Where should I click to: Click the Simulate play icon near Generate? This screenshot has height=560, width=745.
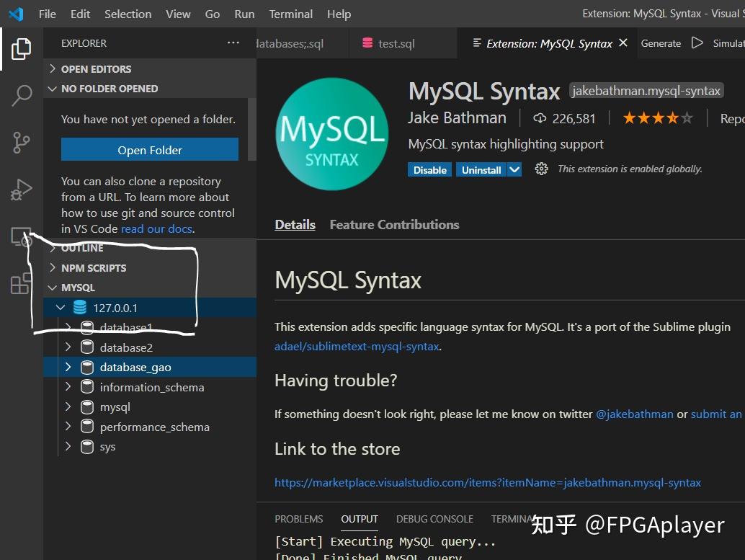point(697,43)
